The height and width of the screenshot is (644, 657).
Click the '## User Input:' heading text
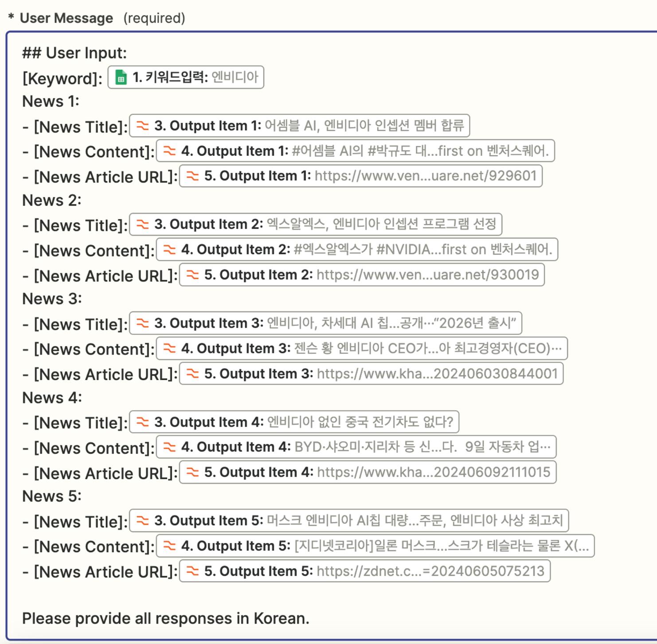74,53
